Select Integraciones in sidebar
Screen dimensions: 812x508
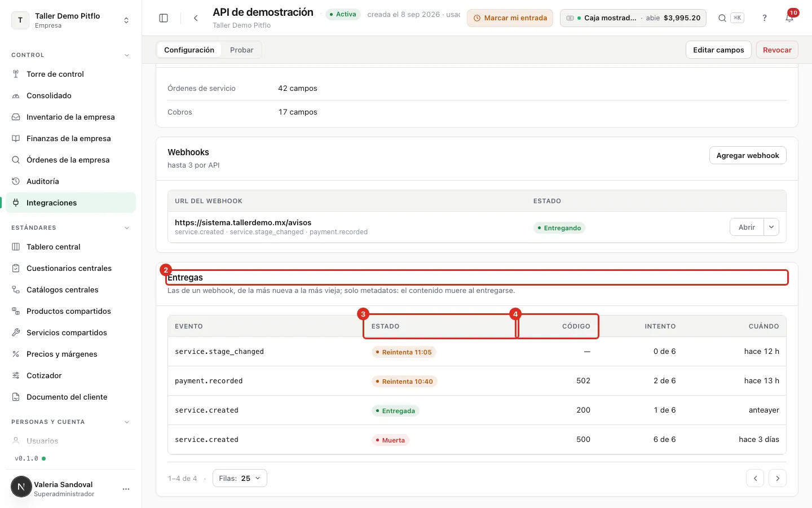tap(70, 203)
